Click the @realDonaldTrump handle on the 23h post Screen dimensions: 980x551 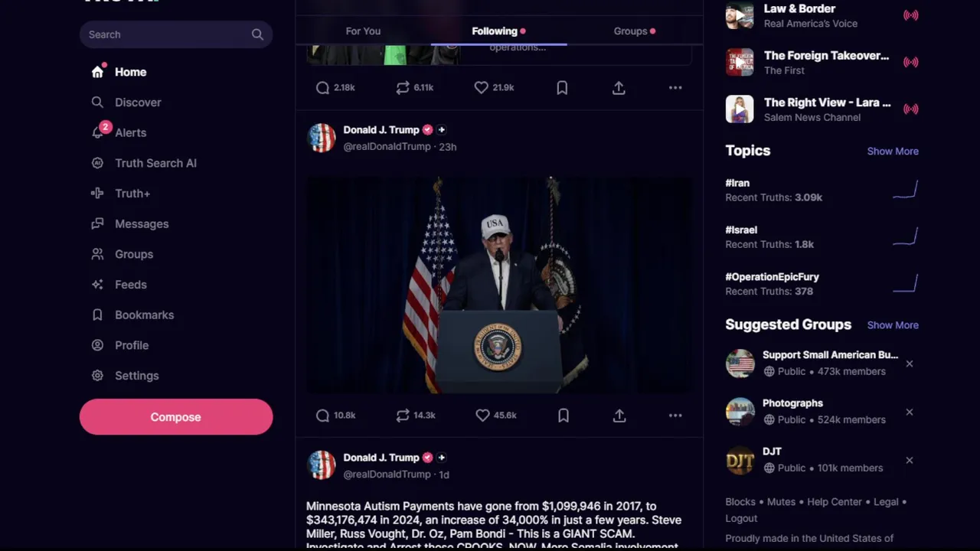click(x=387, y=147)
